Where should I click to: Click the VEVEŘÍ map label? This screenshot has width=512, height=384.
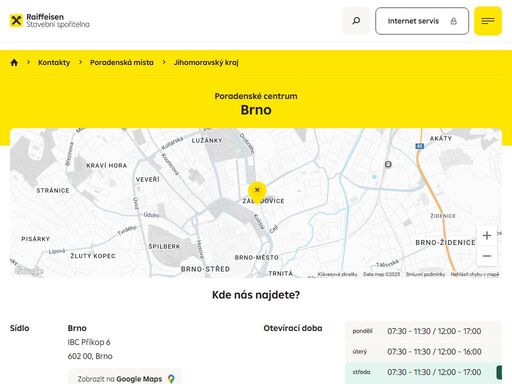[x=148, y=179]
